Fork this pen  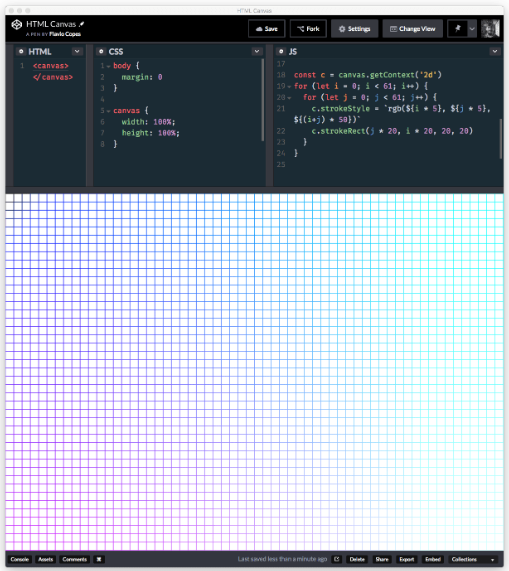[x=308, y=28]
